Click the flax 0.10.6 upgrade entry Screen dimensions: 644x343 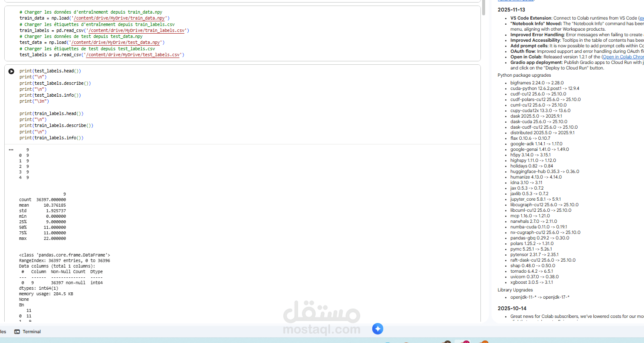[x=530, y=138]
